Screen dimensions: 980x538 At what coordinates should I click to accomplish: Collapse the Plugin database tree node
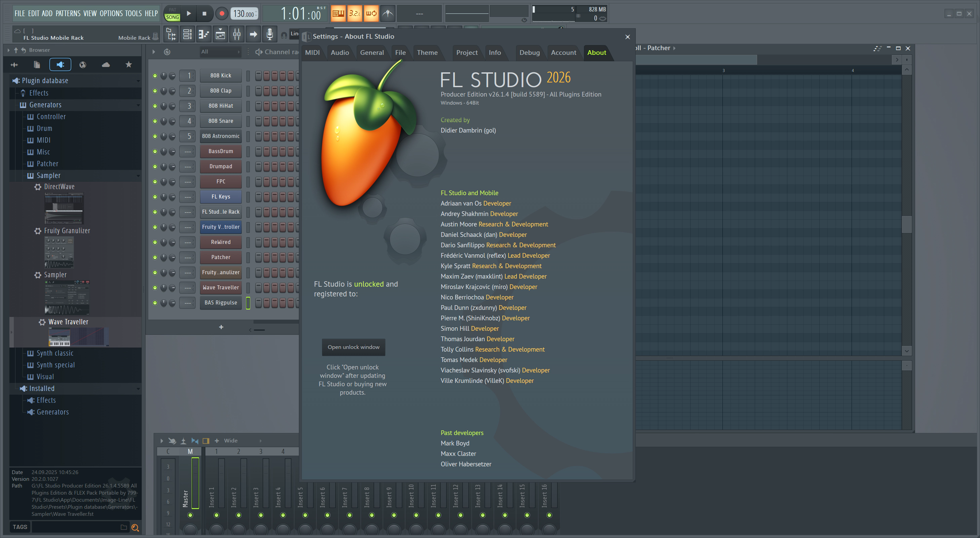coord(138,81)
